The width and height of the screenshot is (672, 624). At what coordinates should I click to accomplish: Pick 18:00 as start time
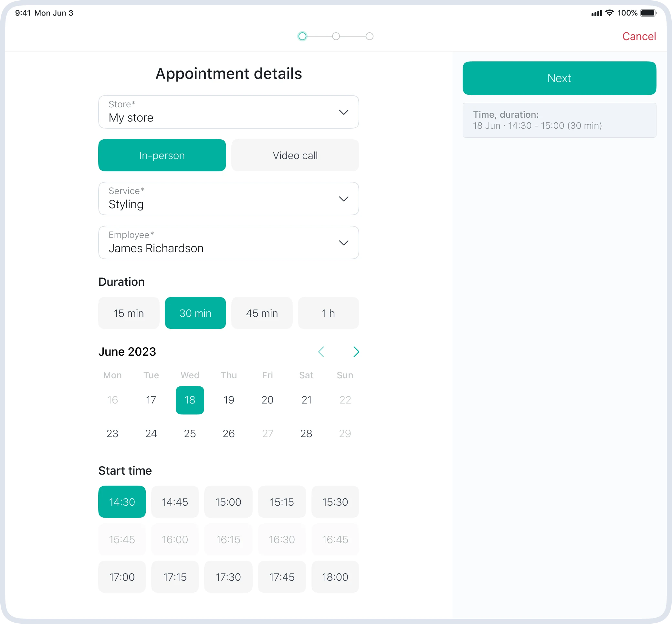335,577
